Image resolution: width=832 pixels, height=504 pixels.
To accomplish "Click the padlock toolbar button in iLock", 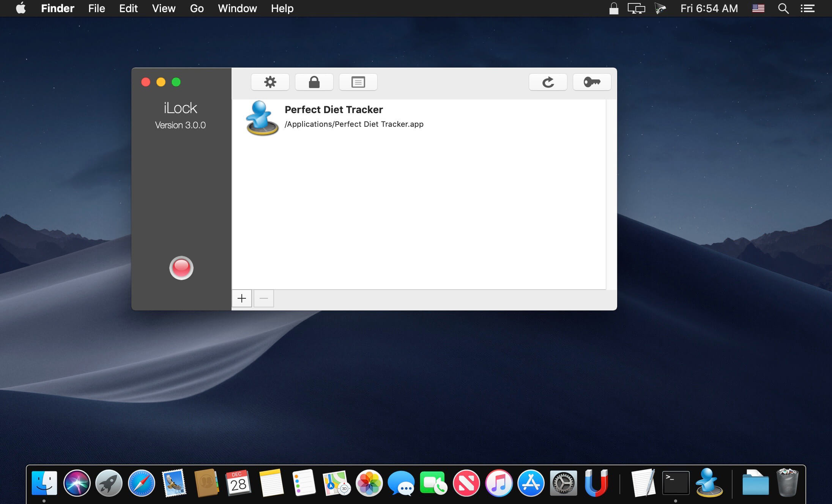I will pos(314,82).
